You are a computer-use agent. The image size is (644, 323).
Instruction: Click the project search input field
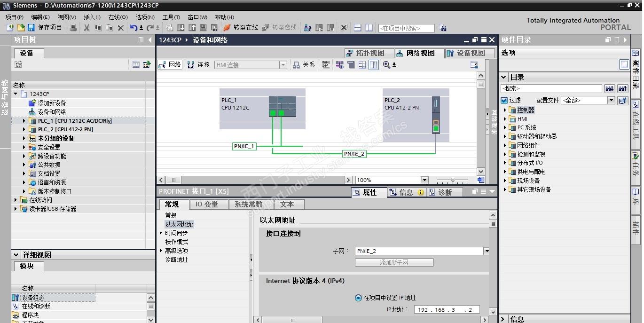click(x=406, y=28)
